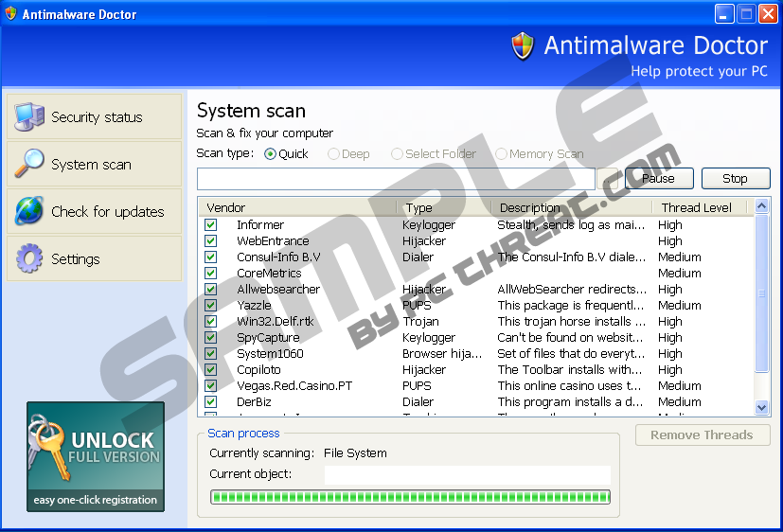Toggle the Allwebsearcher checkbox

[x=211, y=289]
